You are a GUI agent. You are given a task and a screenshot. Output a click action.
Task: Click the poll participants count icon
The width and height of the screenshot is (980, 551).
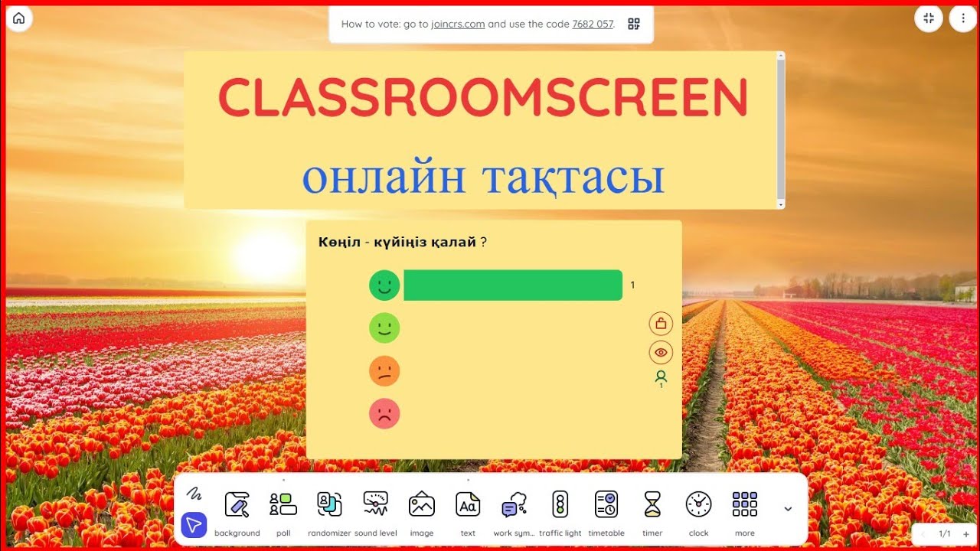click(x=661, y=379)
